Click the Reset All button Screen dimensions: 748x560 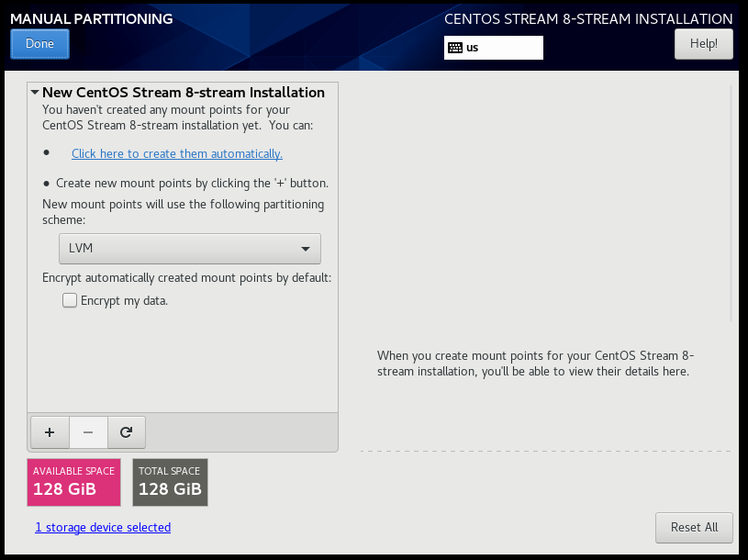[x=694, y=528]
